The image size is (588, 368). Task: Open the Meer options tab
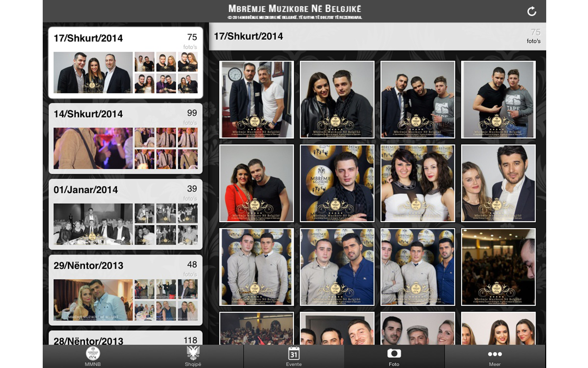[x=495, y=356]
